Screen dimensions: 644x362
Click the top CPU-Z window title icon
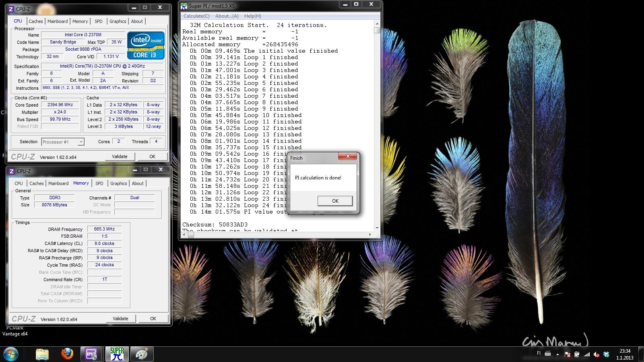[11, 8]
